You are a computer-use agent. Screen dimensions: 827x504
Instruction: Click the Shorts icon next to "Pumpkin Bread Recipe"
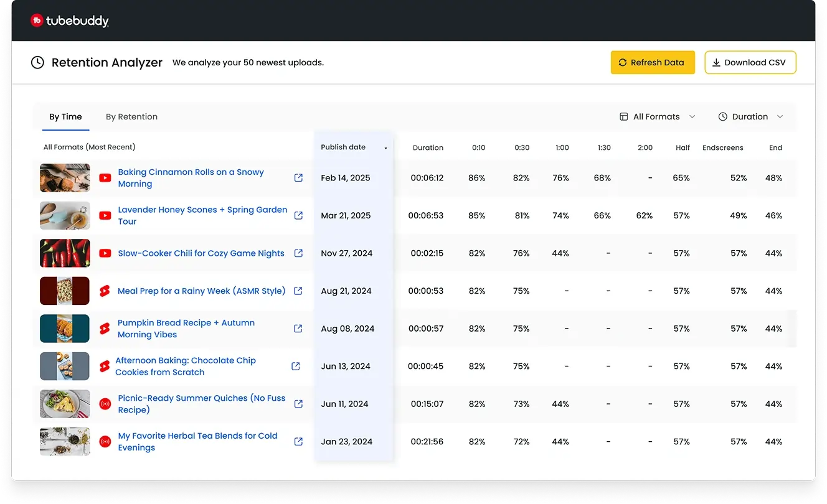105,329
